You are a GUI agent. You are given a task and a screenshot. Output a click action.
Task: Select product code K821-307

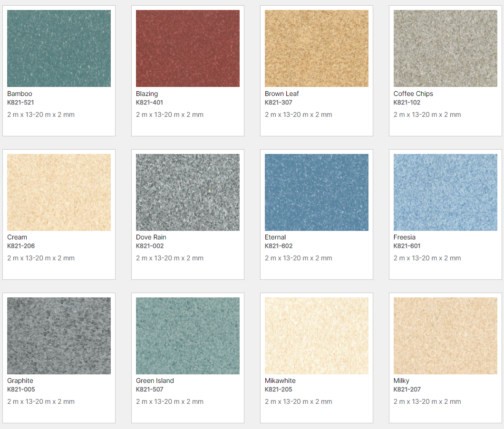click(x=278, y=103)
